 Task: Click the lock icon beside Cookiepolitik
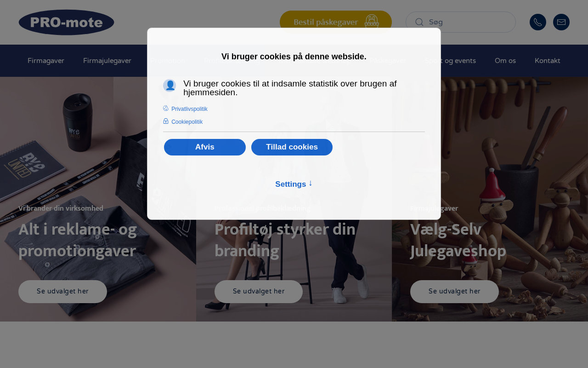166,121
